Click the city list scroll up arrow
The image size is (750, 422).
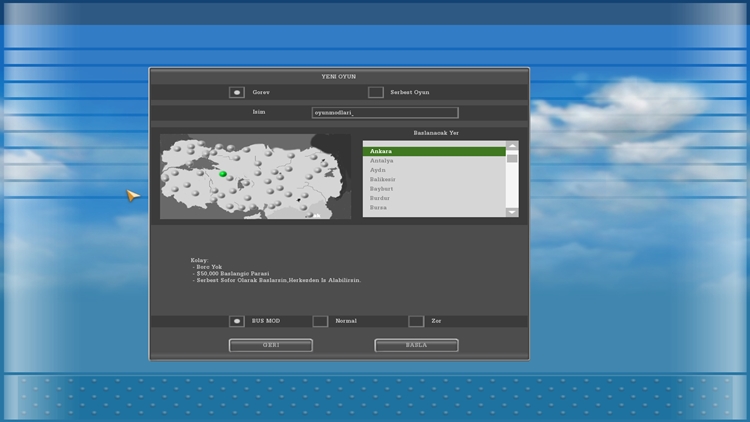pos(512,145)
